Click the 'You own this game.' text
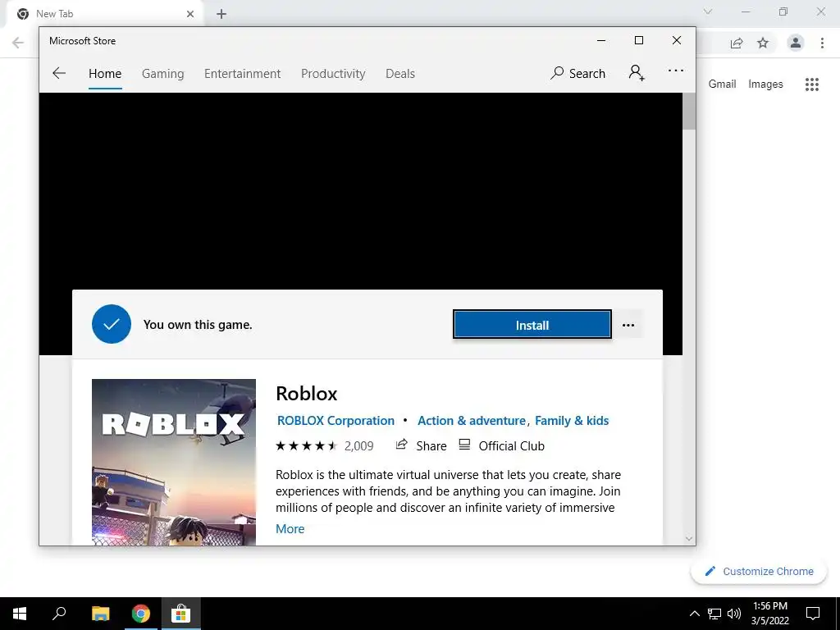Screen dimensions: 840x630 198,325
